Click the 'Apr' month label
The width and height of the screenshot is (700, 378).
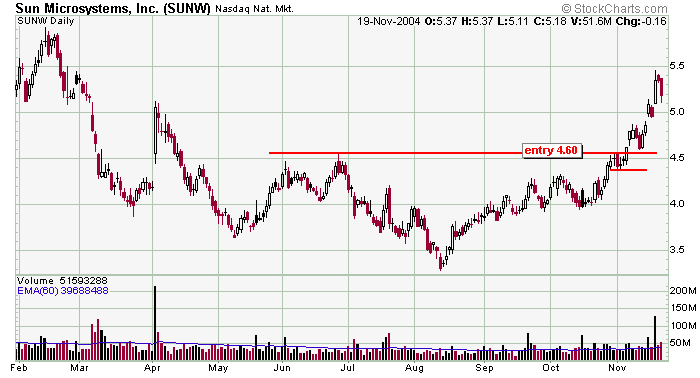pyautogui.click(x=153, y=369)
